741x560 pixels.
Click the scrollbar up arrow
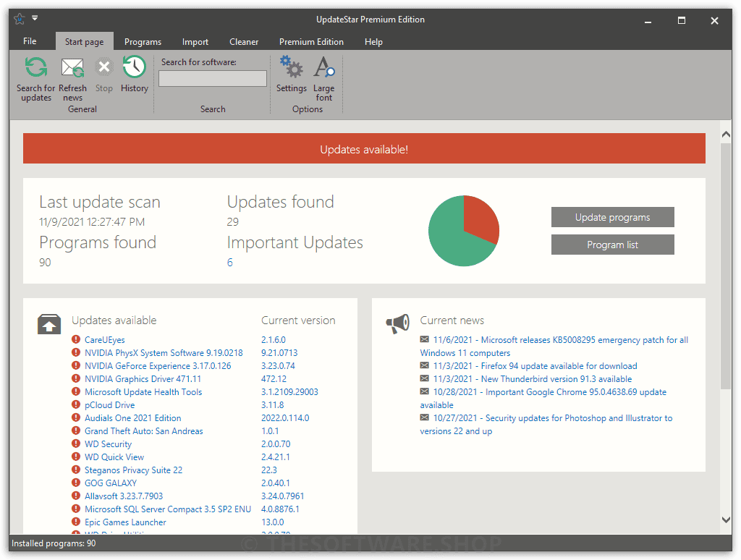point(726,135)
